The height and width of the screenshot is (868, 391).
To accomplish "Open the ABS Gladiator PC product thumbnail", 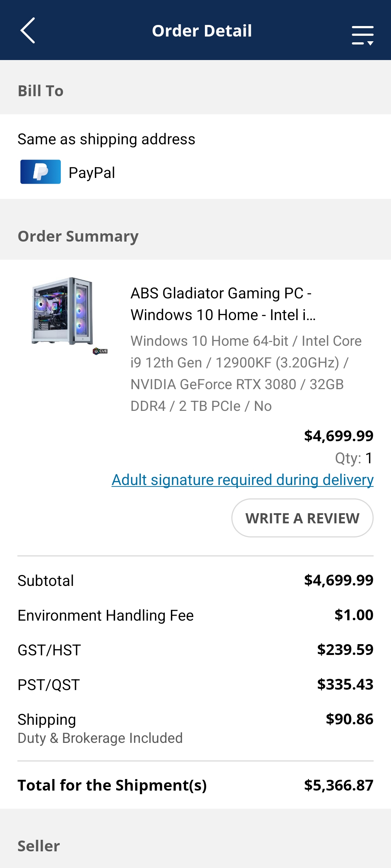I will tap(63, 311).
